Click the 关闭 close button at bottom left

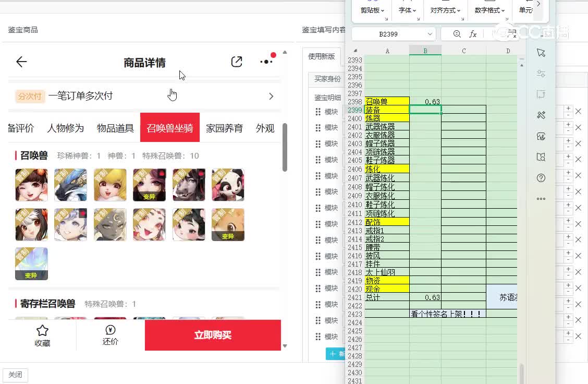pyautogui.click(x=16, y=375)
